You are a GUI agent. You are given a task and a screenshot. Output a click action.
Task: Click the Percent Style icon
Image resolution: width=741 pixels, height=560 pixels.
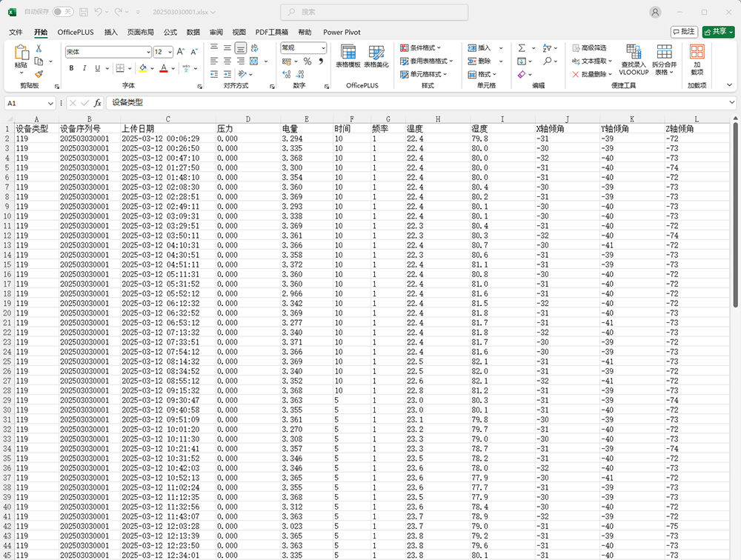click(308, 61)
